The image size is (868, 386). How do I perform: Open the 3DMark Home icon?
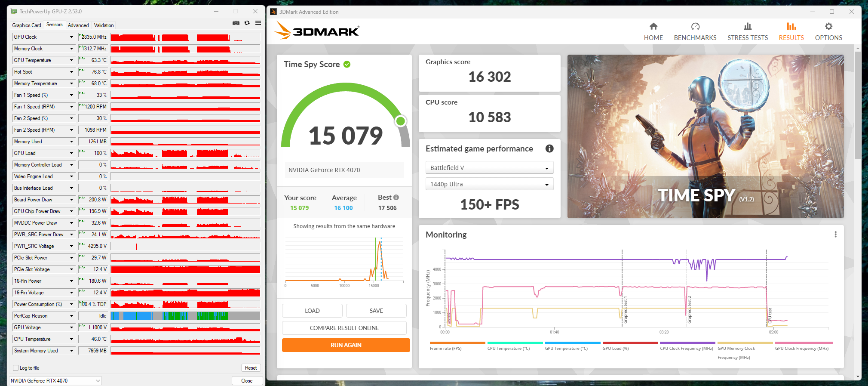click(x=653, y=27)
